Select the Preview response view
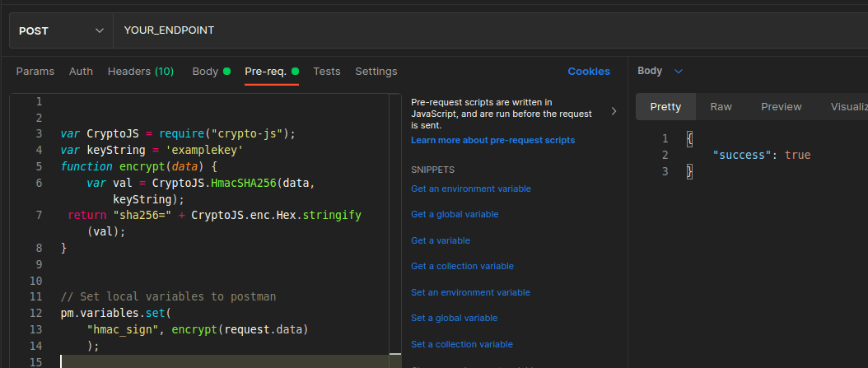Screen dimensions: 868x368 (x=781, y=107)
